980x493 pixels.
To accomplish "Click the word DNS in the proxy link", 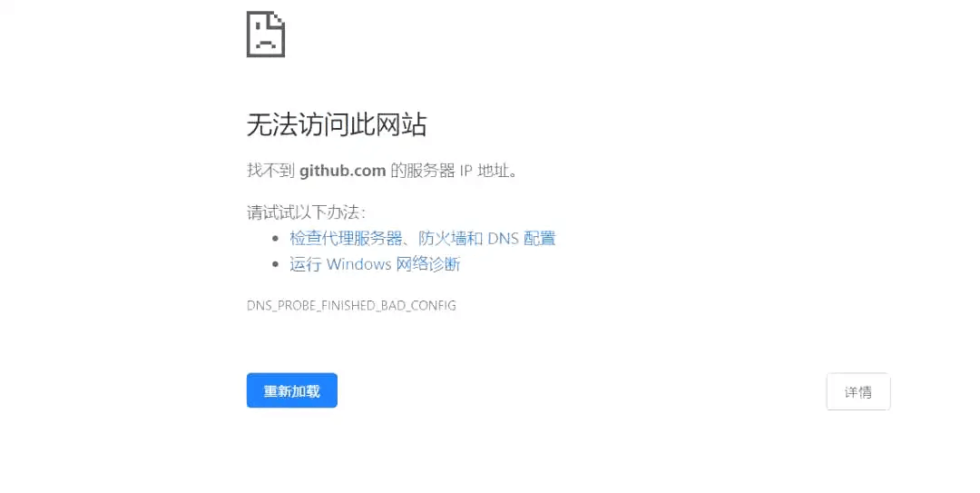I will click(x=503, y=239).
